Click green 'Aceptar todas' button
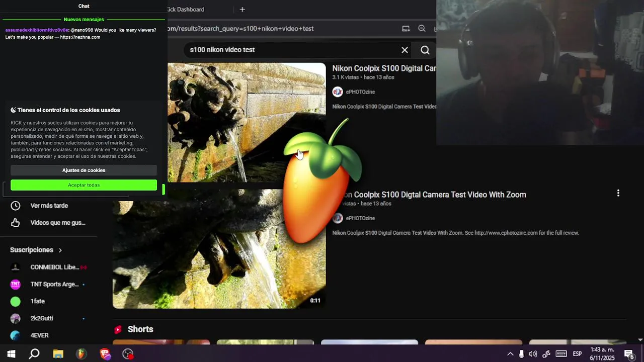This screenshot has width=644, height=362. tap(84, 185)
